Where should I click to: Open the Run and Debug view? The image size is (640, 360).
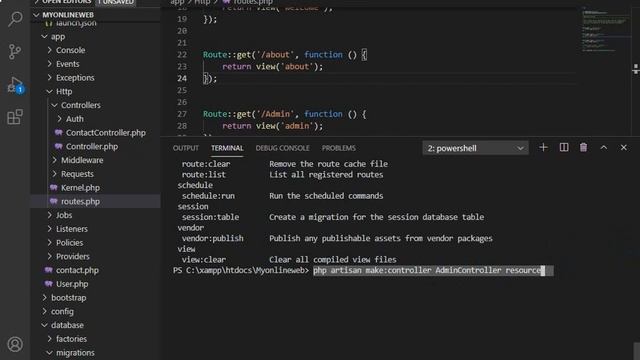click(x=15, y=85)
